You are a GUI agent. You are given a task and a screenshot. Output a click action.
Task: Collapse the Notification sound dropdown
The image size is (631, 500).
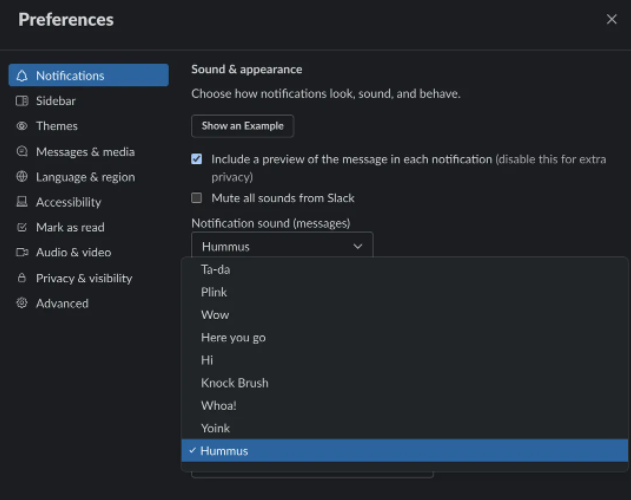tap(281, 246)
